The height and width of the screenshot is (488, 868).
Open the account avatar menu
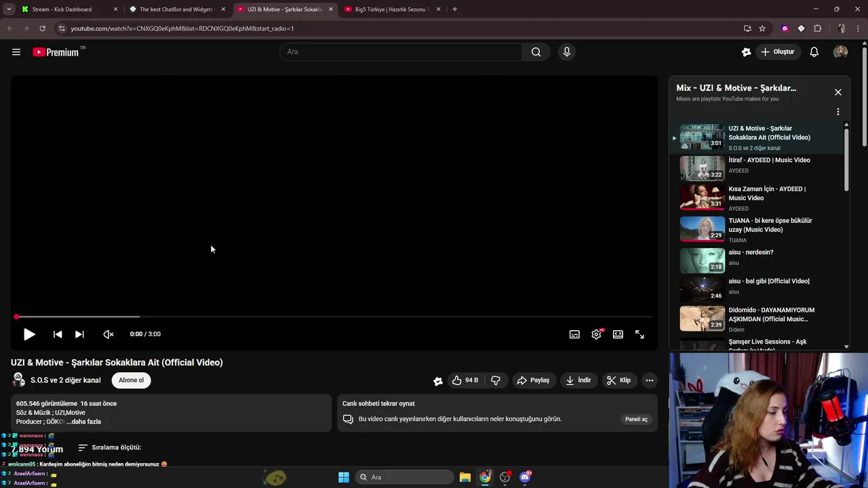[840, 52]
